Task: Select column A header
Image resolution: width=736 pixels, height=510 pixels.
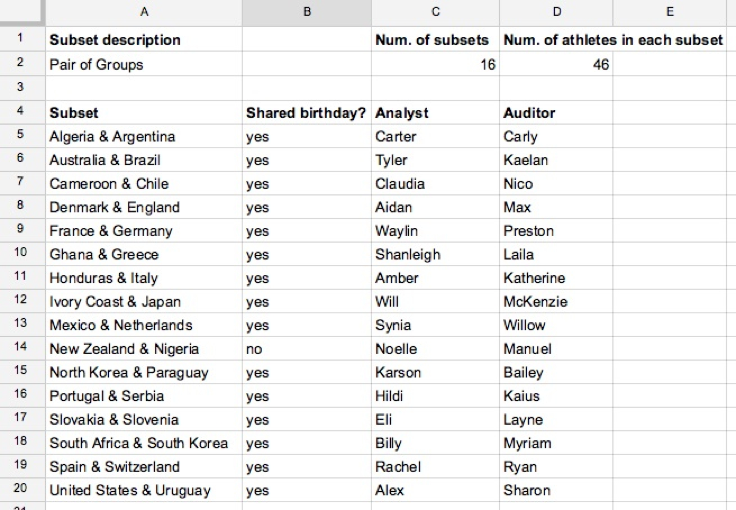Action: pyautogui.click(x=144, y=13)
